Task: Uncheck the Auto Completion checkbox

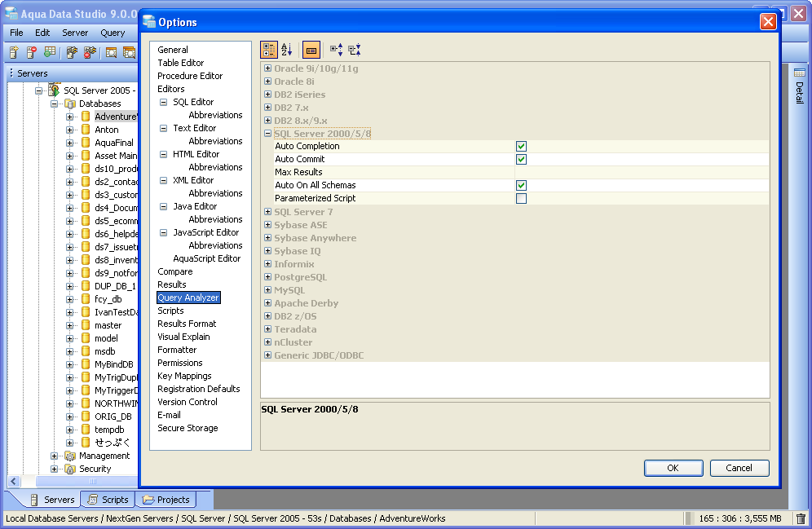Action: (x=522, y=147)
